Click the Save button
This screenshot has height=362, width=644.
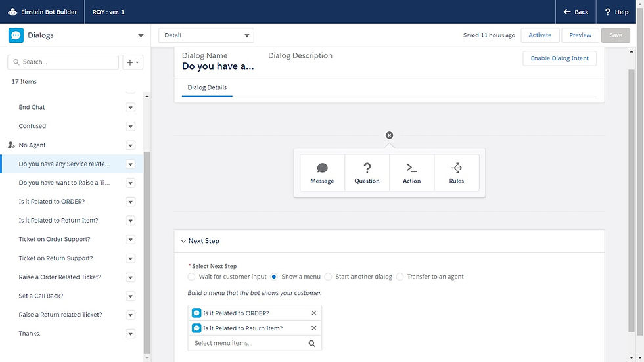615,35
